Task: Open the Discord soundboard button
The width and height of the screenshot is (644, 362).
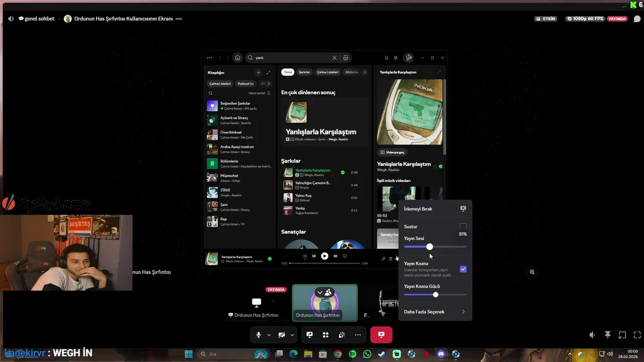Action: click(342, 335)
